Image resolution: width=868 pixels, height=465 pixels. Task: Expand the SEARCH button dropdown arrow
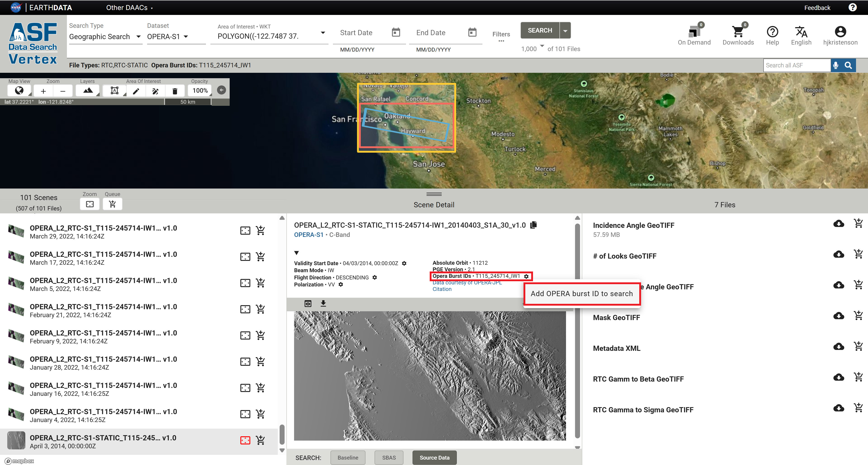click(565, 31)
